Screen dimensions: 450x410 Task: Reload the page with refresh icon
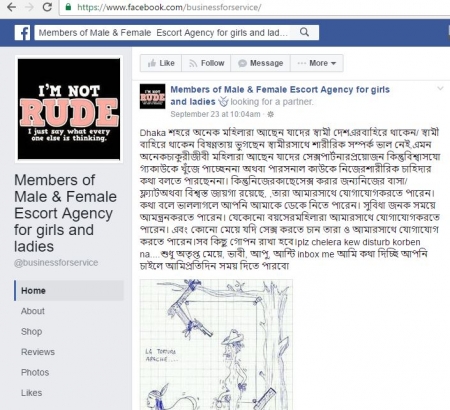(47, 7)
